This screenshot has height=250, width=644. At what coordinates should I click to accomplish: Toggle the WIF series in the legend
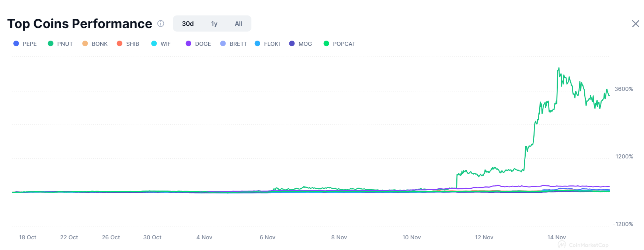161,44
